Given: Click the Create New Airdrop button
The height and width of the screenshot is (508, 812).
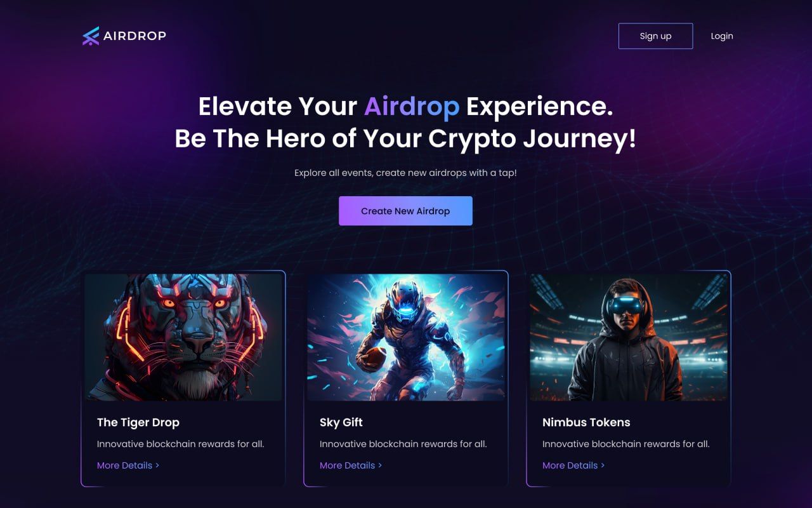Looking at the screenshot, I should pos(405,211).
